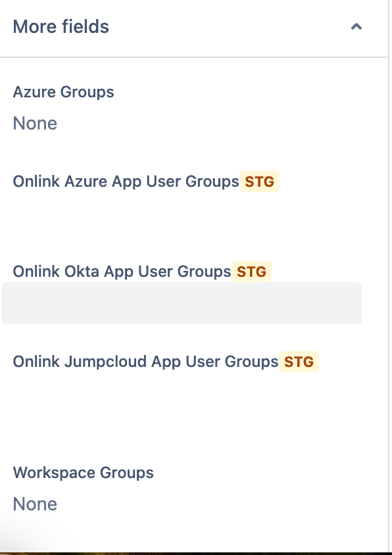Screen dimensions: 392x555
Task: Click the Onlink Jumpcloud App User Groups label
Action: pos(145,361)
